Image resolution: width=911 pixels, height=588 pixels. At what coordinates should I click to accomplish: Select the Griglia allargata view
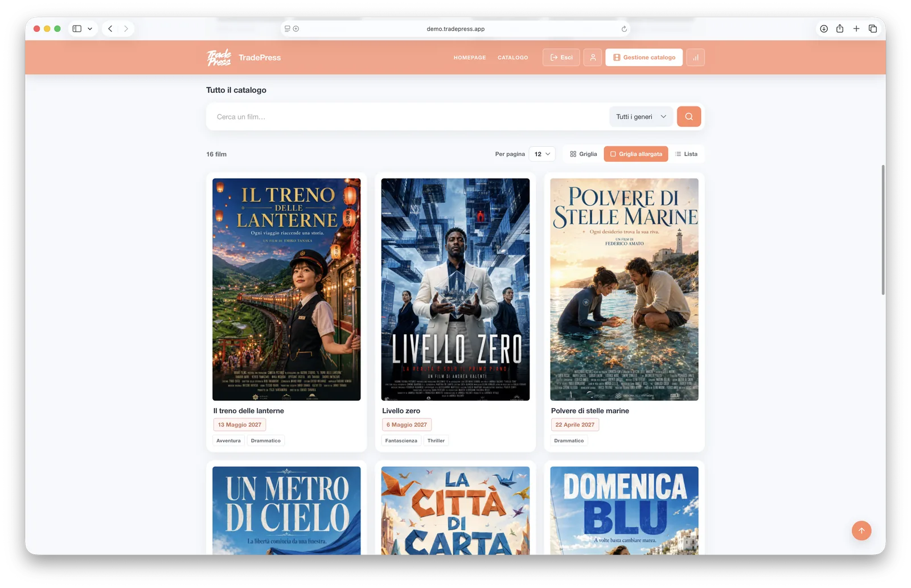[636, 154]
